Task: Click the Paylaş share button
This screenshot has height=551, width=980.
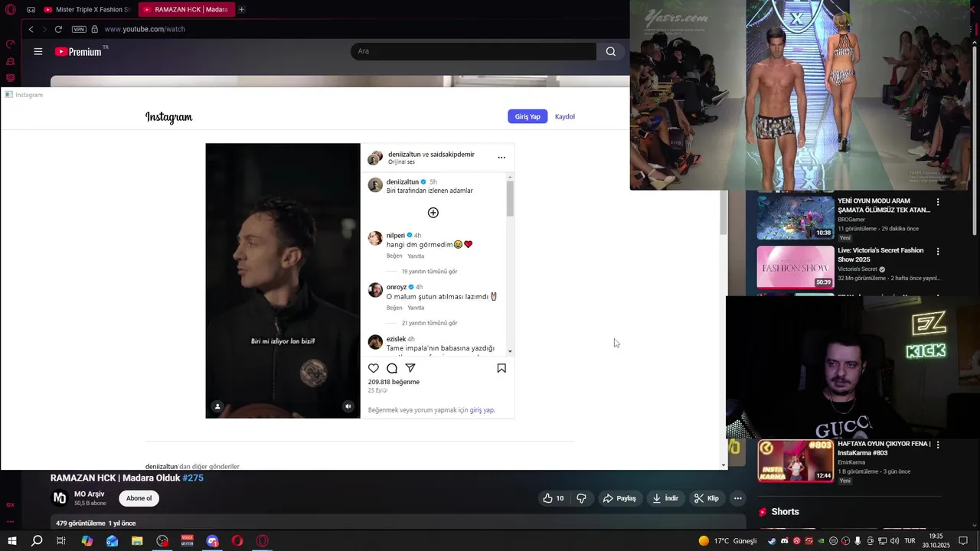Action: pos(619,498)
